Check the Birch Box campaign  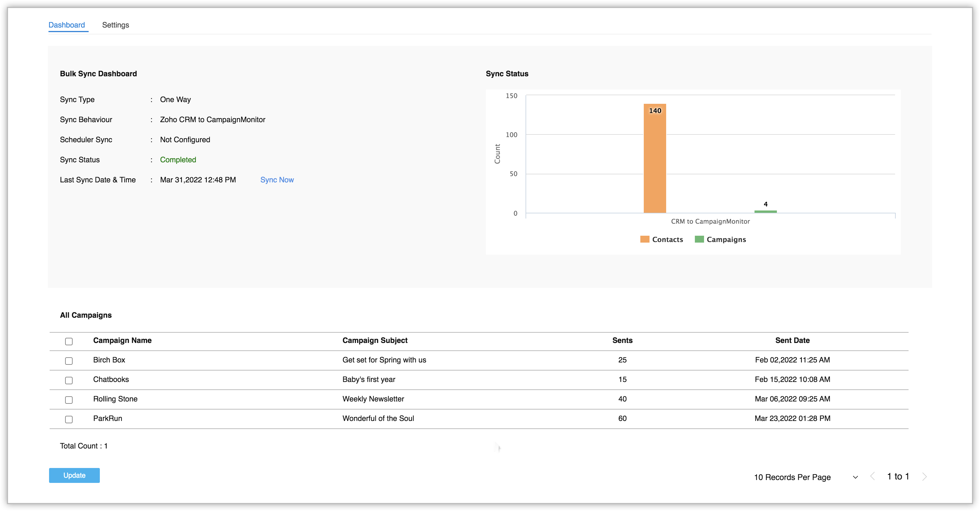pos(69,361)
